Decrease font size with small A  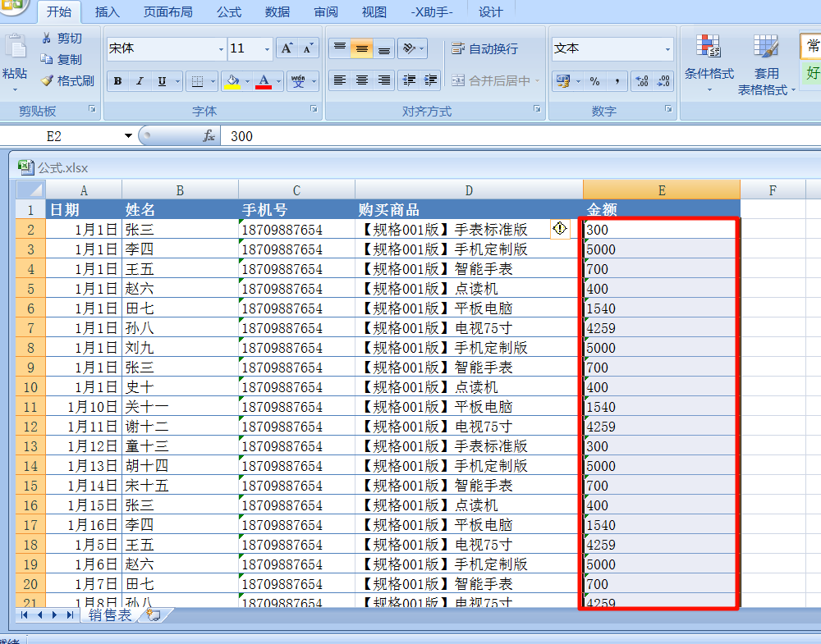tap(308, 48)
